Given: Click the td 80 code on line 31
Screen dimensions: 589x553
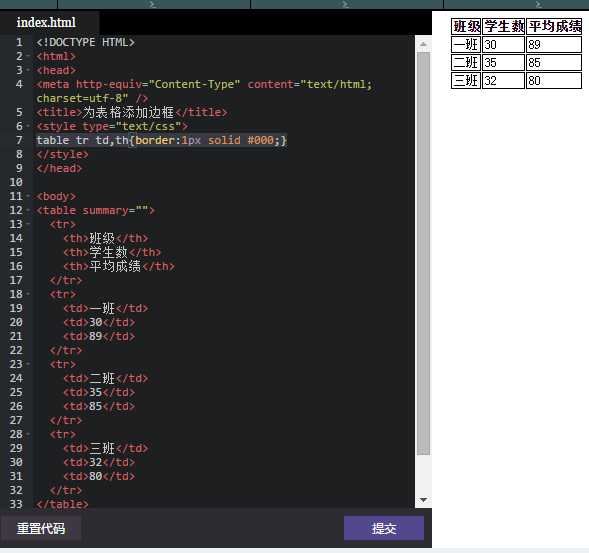Looking at the screenshot, I should click(99, 476).
